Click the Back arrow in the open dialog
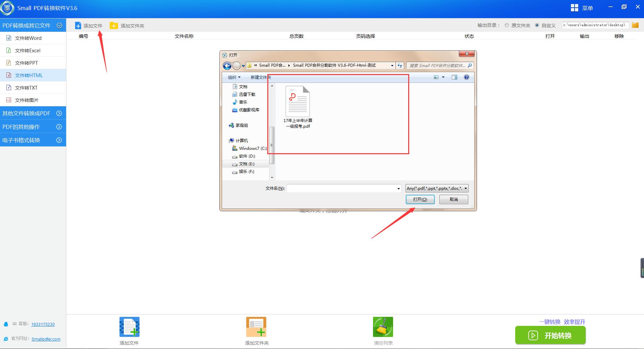644x349 pixels. (227, 66)
